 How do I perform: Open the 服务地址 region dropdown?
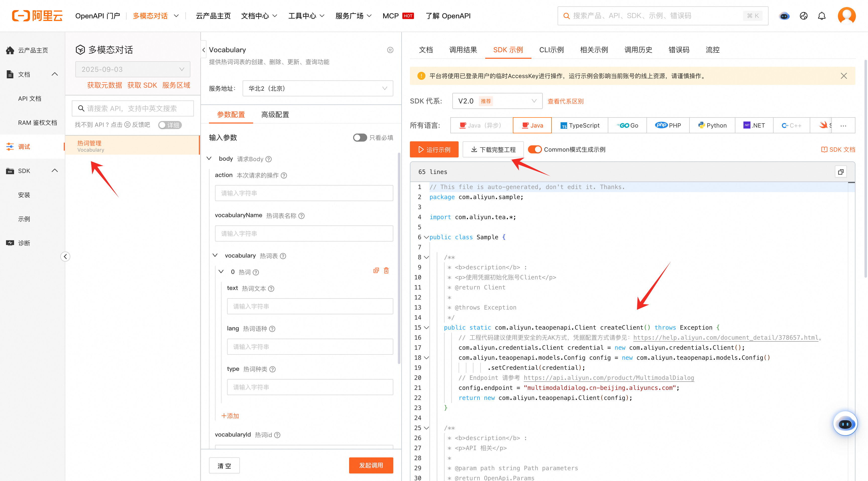tap(317, 88)
